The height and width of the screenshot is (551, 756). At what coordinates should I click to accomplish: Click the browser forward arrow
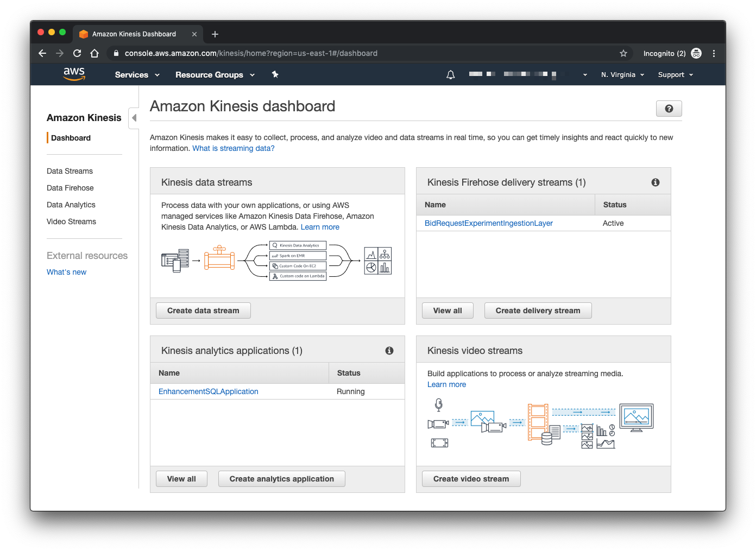pyautogui.click(x=60, y=53)
